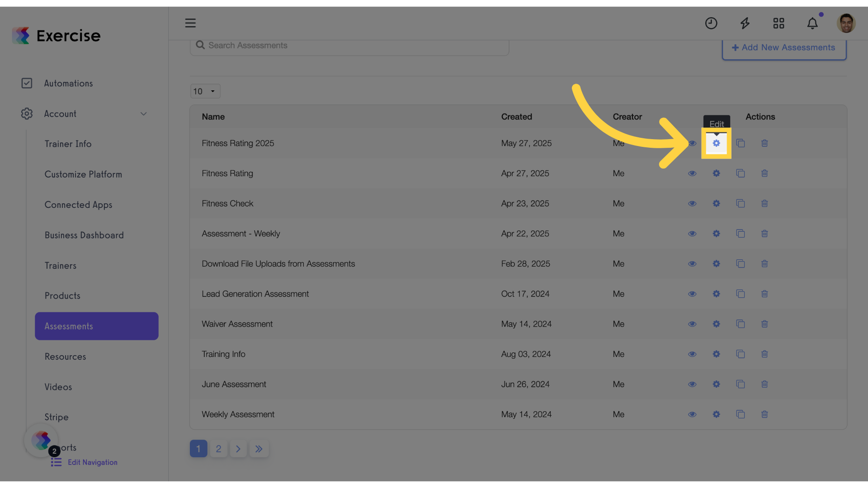Delete the Lead Generation Assessment
The image size is (868, 488).
coord(764,294)
